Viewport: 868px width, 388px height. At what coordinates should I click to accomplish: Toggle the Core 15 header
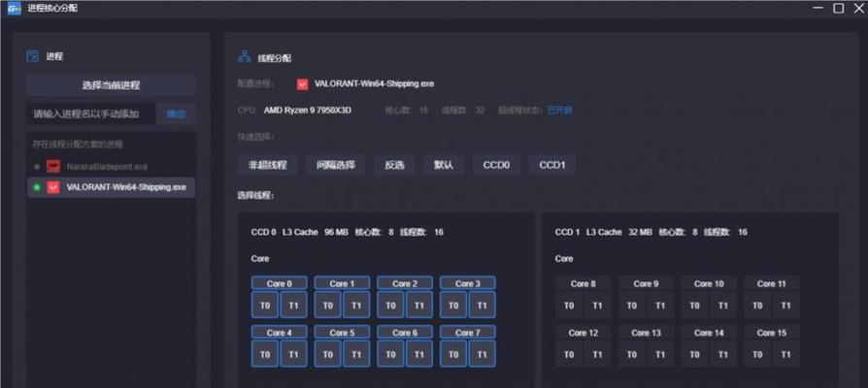point(772,333)
